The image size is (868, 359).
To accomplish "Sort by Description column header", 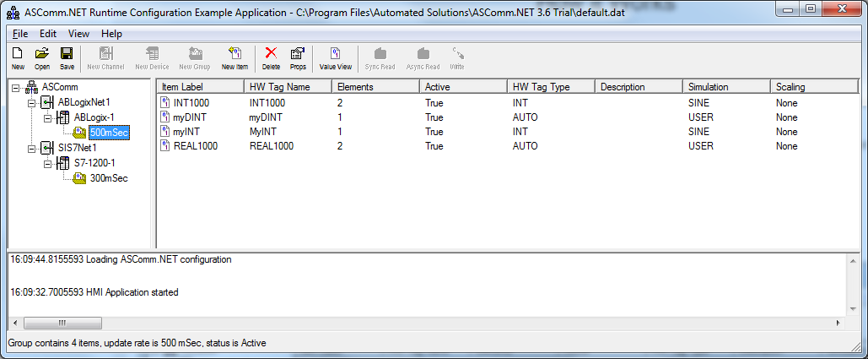I will pyautogui.click(x=639, y=87).
